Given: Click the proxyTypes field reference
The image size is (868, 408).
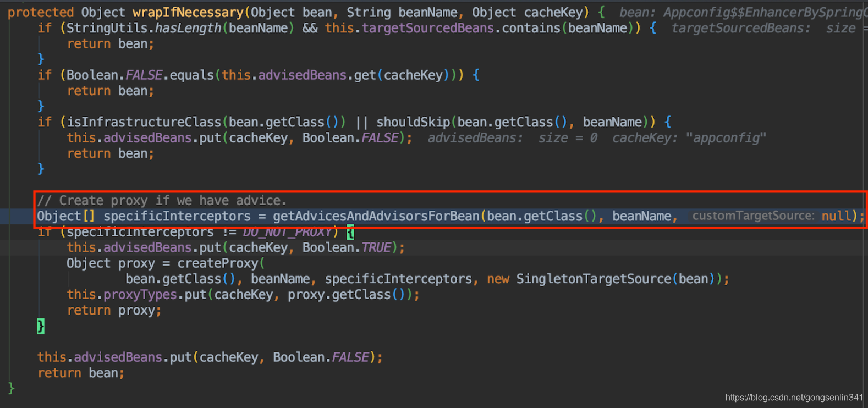Looking at the screenshot, I should [140, 295].
